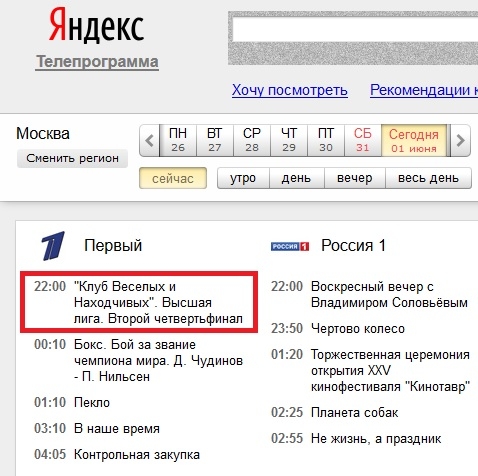Open the В наше время program

117,429
